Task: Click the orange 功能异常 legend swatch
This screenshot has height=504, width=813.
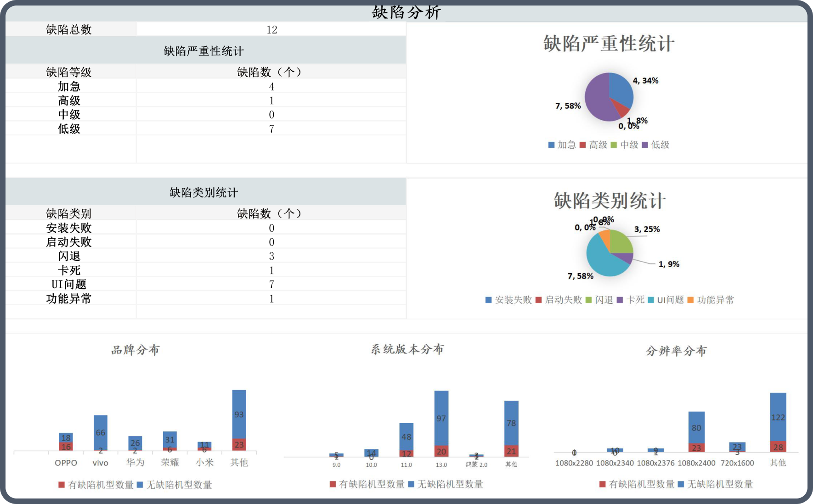Action: click(690, 300)
